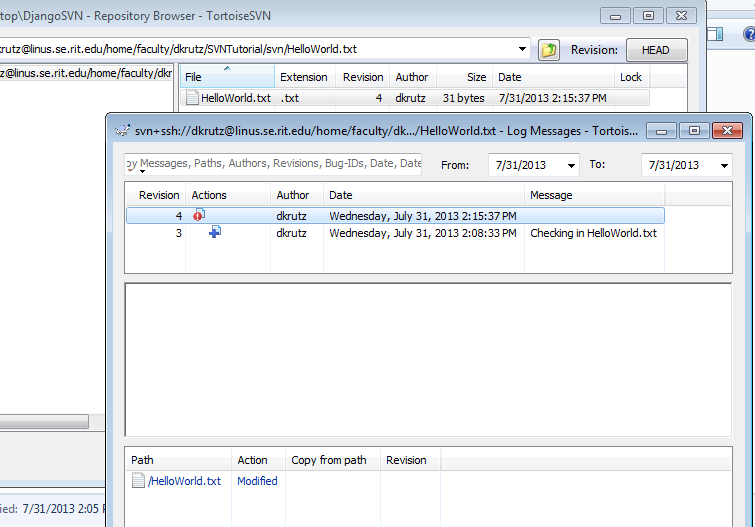Click dkrutz author in Repository Browser row
The image size is (755, 527).
tap(410, 98)
